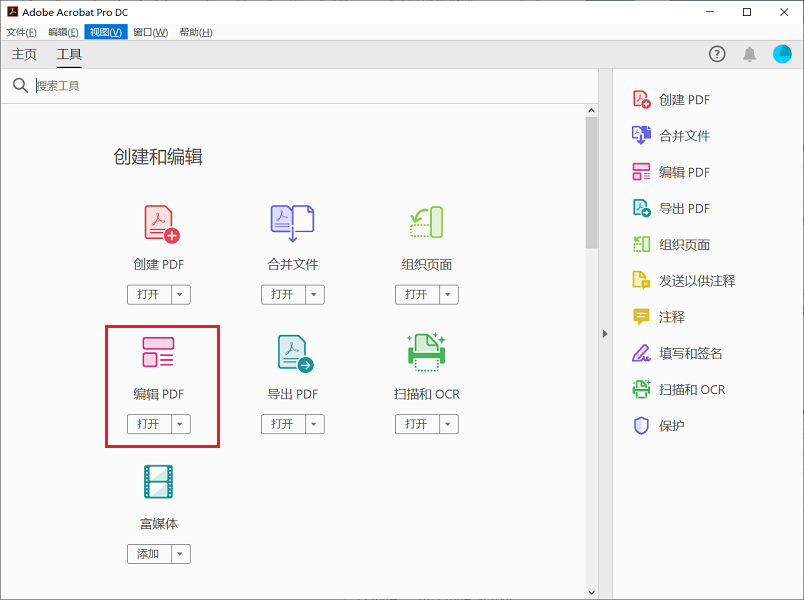The image size is (804, 600).
Task: Click the 组织页面 label in the sidebar
Action: 684,245
